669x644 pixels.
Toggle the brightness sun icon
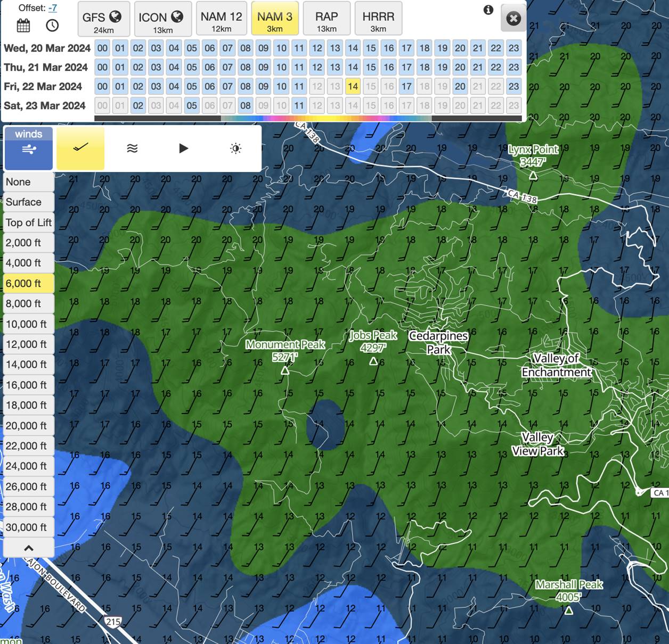[x=235, y=148]
